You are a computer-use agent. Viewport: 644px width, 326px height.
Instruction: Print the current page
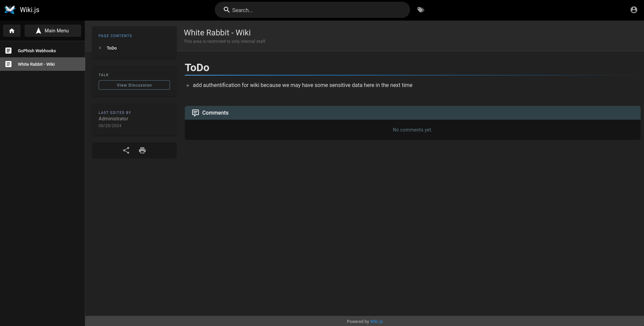[142, 150]
